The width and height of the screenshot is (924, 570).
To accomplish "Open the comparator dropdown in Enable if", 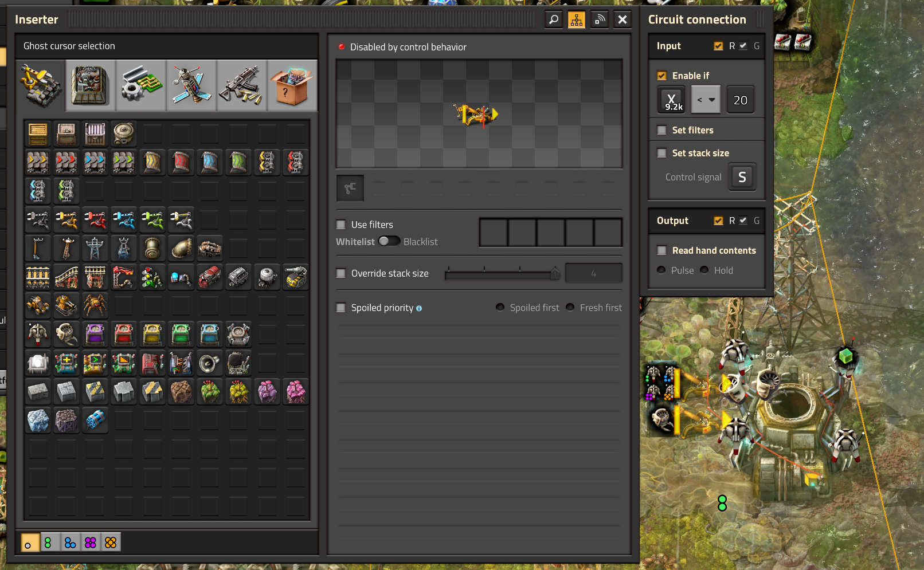I will pos(706,100).
